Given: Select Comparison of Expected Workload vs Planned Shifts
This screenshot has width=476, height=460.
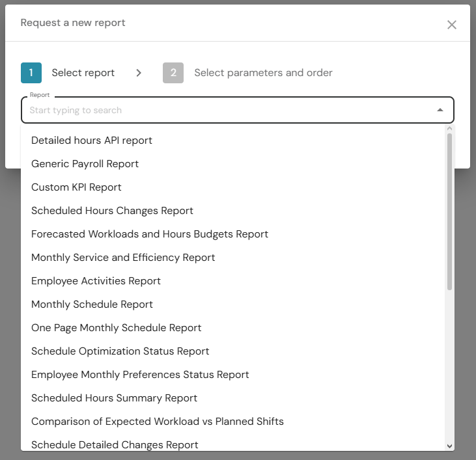Looking at the screenshot, I should click(x=158, y=421).
